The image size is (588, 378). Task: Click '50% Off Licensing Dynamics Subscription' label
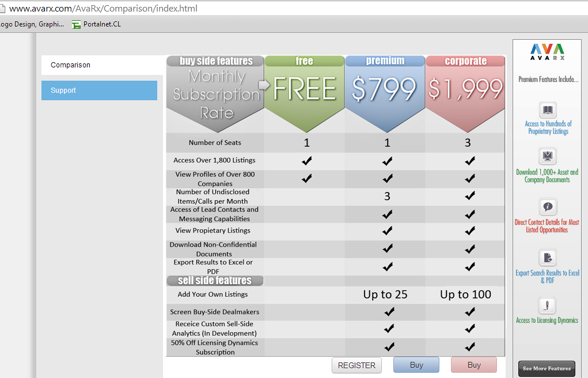(214, 347)
